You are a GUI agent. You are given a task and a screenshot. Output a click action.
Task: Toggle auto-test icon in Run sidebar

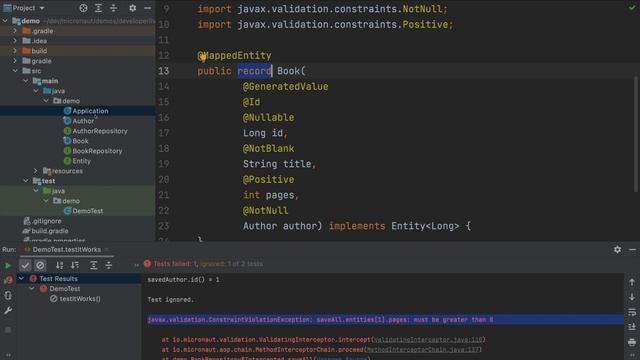(x=8, y=296)
